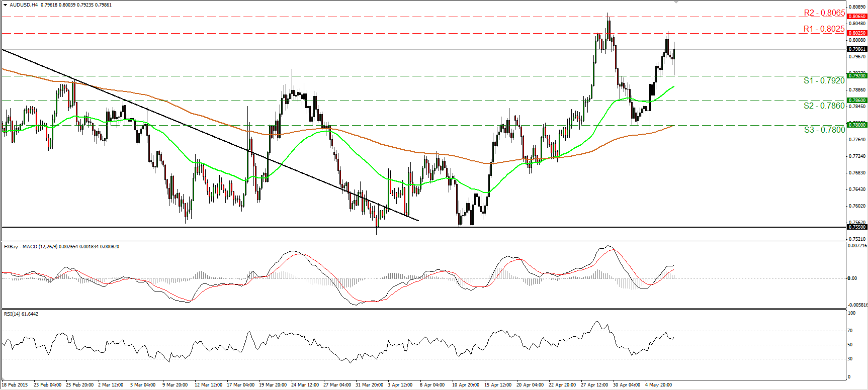Click the green 0.78600 price tag on axis
868x390 pixels.
(857, 101)
